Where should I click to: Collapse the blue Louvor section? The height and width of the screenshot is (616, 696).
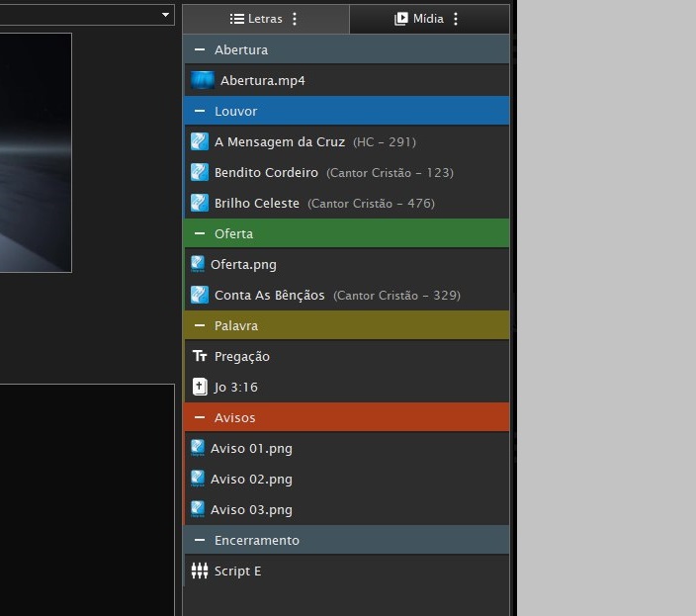click(200, 111)
